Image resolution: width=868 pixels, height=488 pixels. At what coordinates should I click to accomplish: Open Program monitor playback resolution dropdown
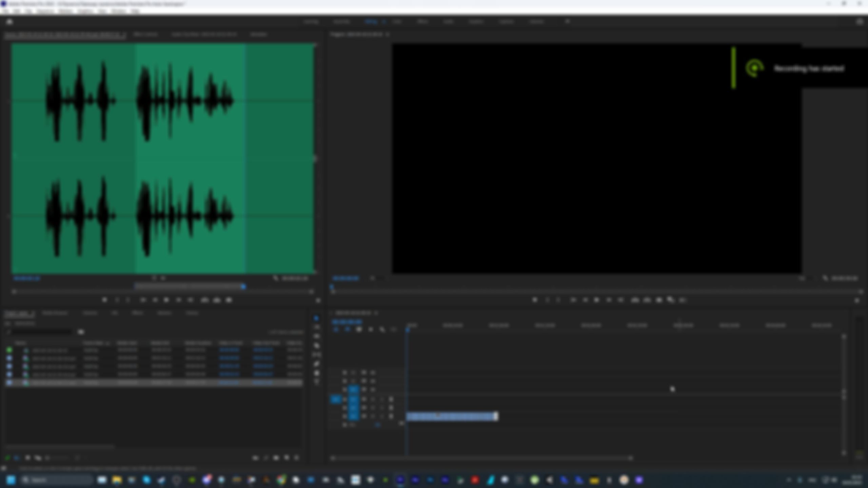[x=805, y=279]
